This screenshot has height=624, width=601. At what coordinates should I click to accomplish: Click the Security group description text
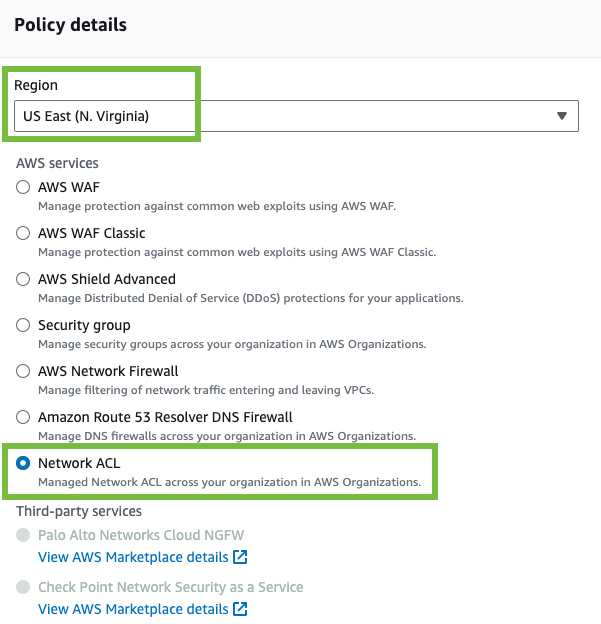[232, 344]
